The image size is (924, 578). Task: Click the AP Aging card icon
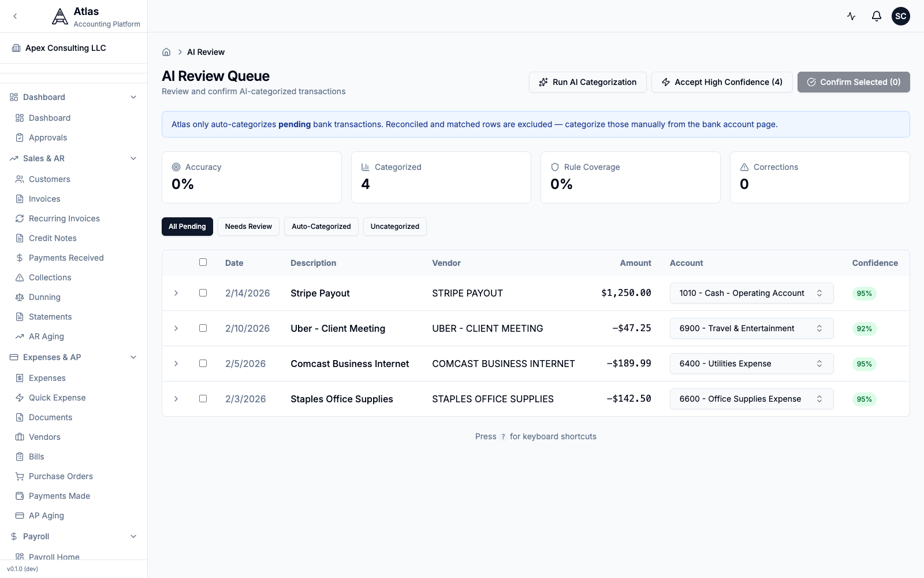[x=20, y=516]
